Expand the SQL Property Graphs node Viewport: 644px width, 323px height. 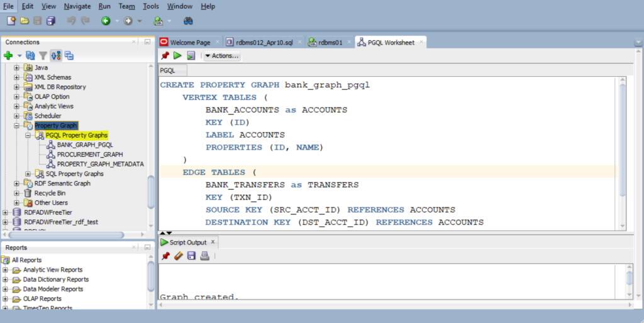pos(28,173)
